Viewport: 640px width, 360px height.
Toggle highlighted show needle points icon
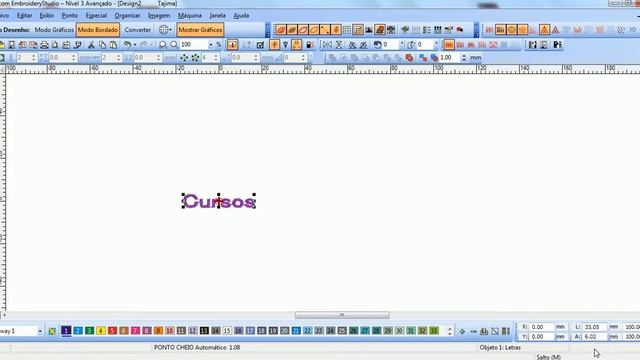click(x=274, y=45)
